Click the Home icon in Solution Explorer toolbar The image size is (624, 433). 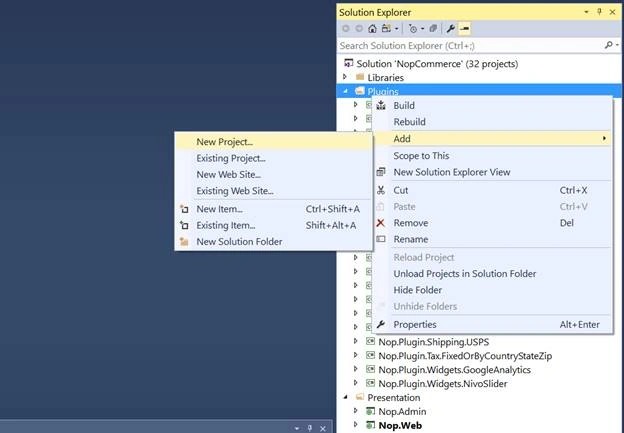click(372, 29)
